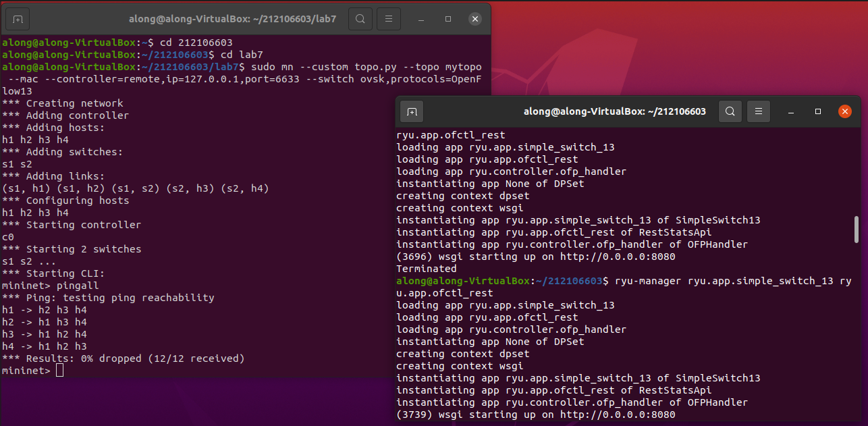868x426 pixels.
Task: Click the 'mininet> pingall' command line
Action: coord(51,286)
